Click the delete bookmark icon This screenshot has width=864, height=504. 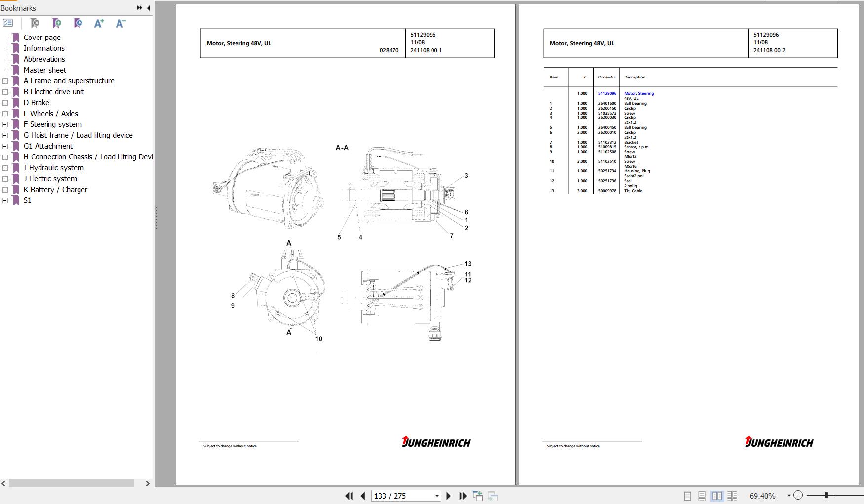(35, 23)
